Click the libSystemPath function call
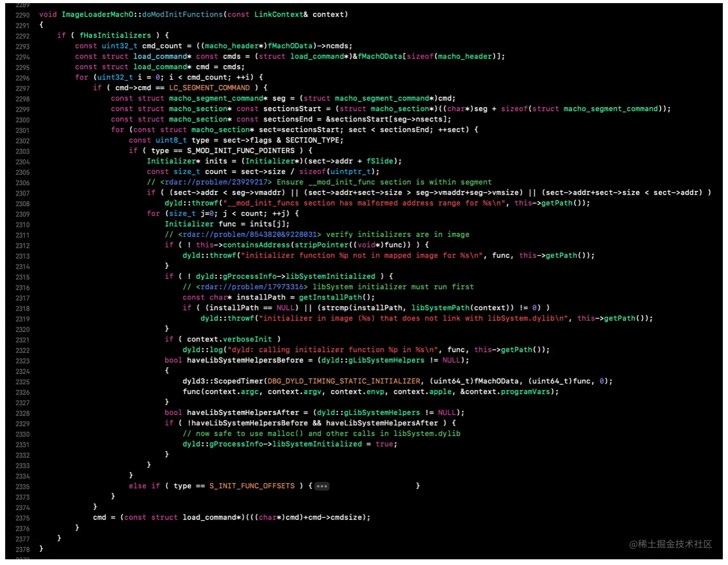This screenshot has height=565, width=728. (x=441, y=308)
